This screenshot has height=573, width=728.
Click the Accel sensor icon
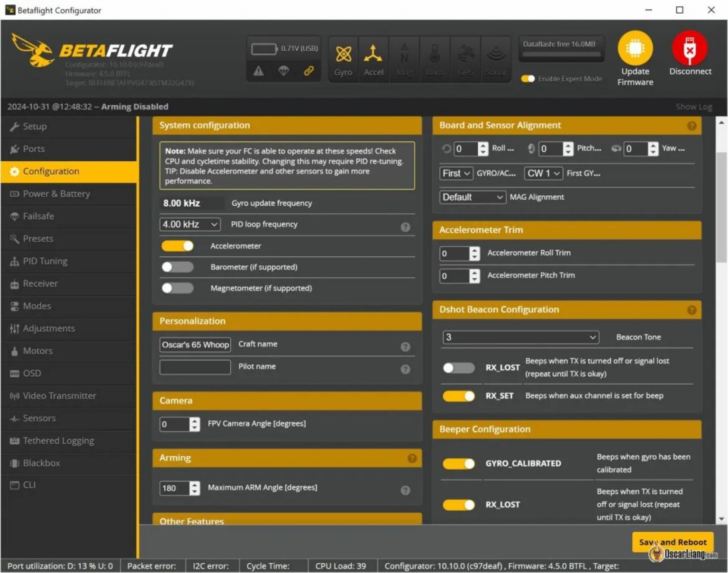pos(373,54)
